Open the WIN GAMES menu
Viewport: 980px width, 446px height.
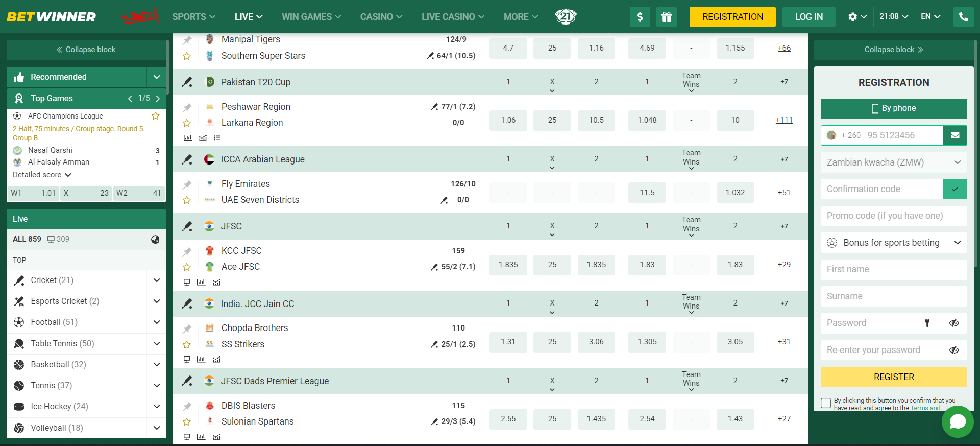click(x=311, y=17)
